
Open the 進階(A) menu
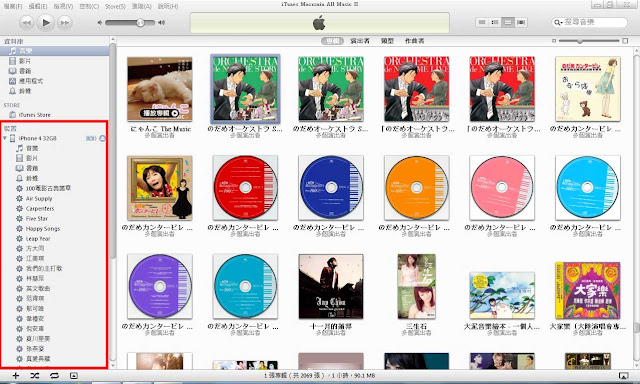coord(142,7)
